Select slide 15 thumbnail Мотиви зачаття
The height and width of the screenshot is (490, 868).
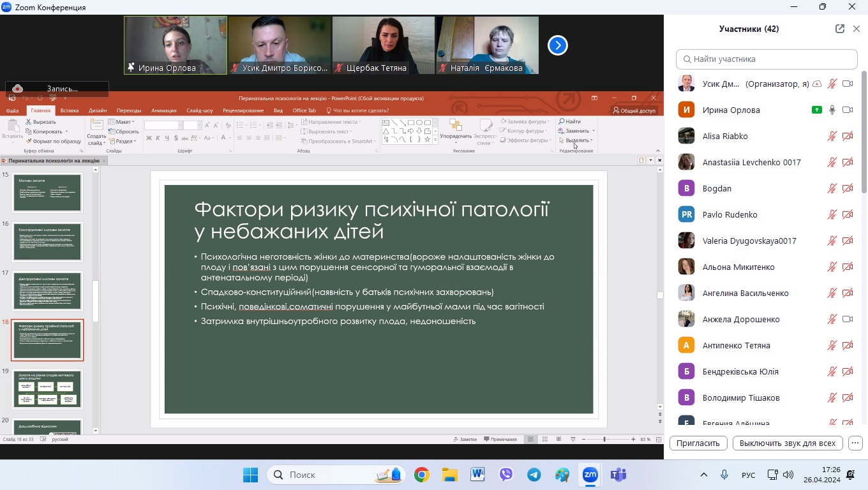[47, 193]
